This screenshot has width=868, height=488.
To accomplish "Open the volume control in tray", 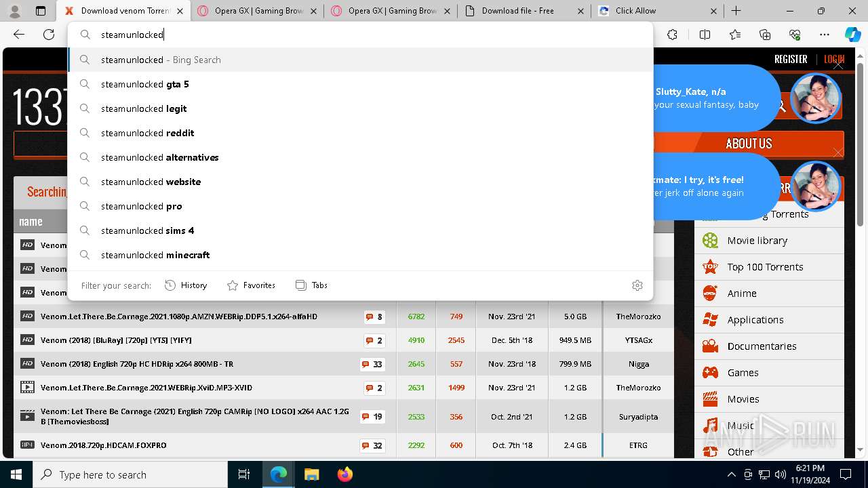I will click(781, 474).
